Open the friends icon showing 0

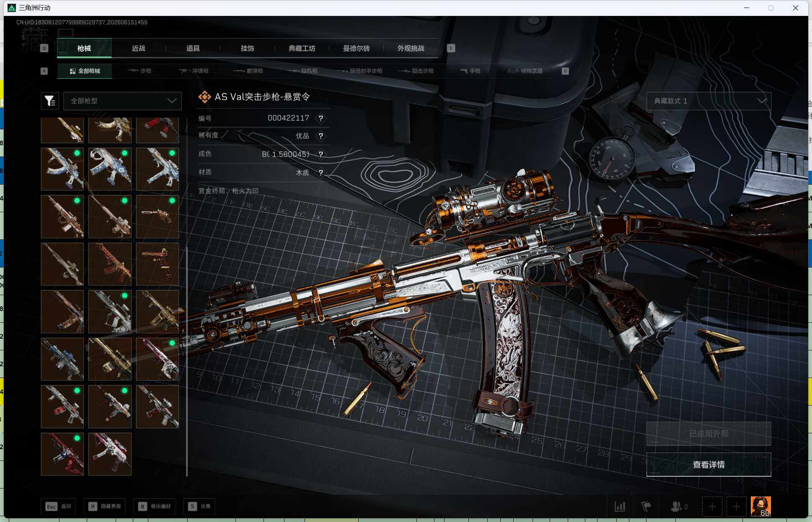click(679, 507)
